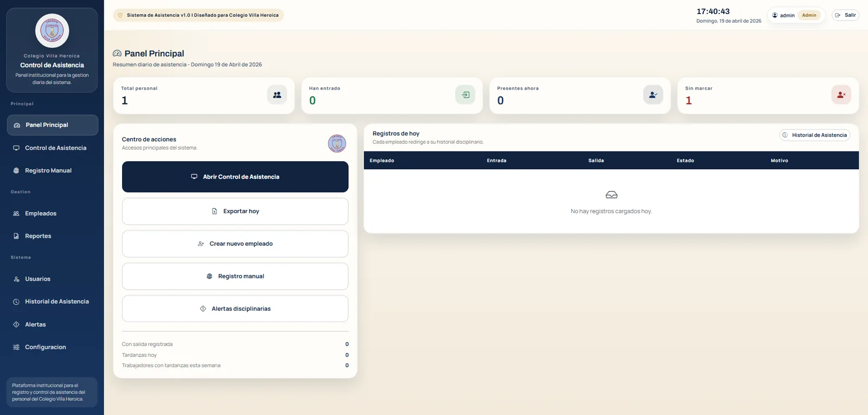Image resolution: width=868 pixels, height=415 pixels.
Task: Log out with the Salir button
Action: [x=845, y=15]
